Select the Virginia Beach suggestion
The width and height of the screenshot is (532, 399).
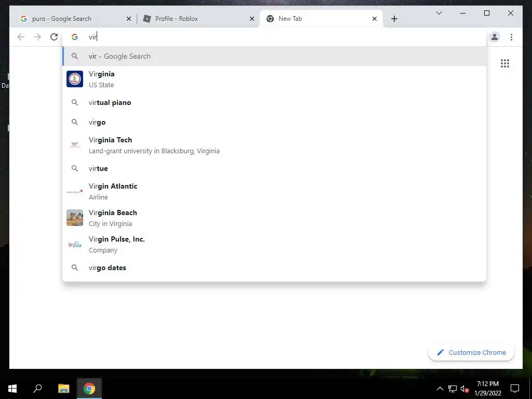pos(274,218)
